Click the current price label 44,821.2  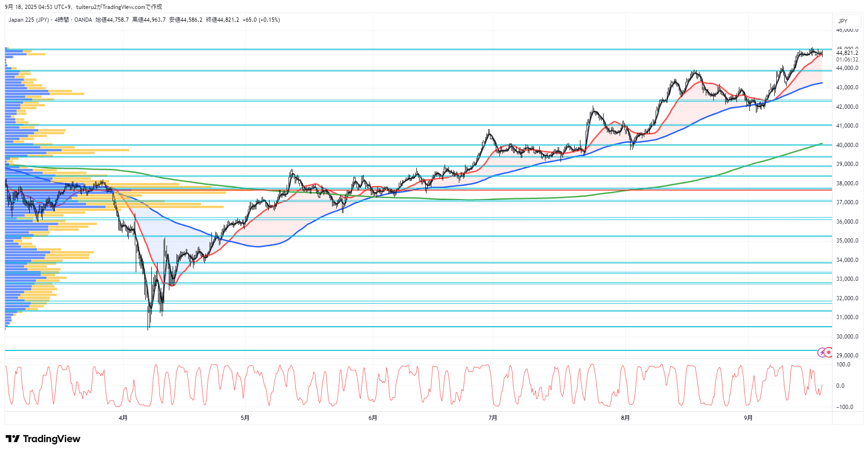(847, 53)
